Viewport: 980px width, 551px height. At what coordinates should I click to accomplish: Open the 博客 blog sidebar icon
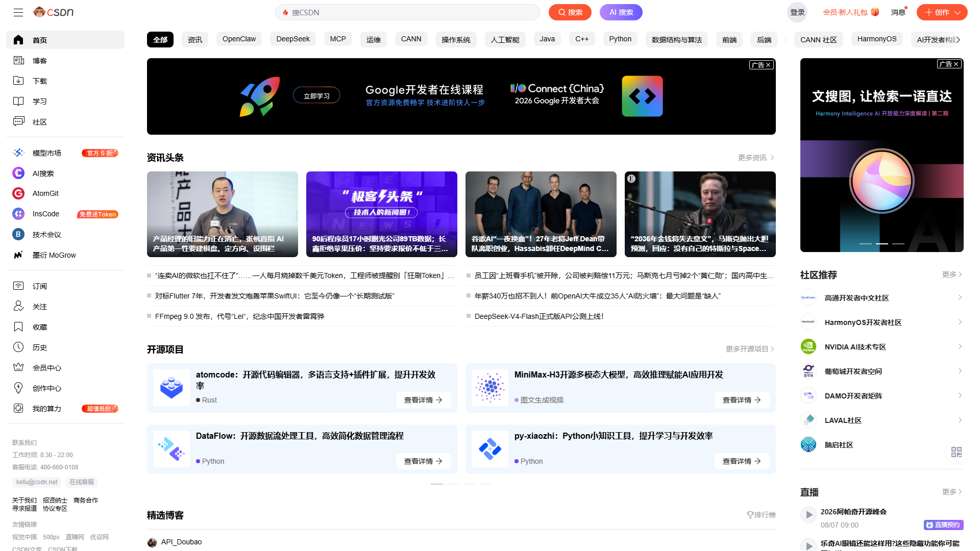(x=18, y=61)
